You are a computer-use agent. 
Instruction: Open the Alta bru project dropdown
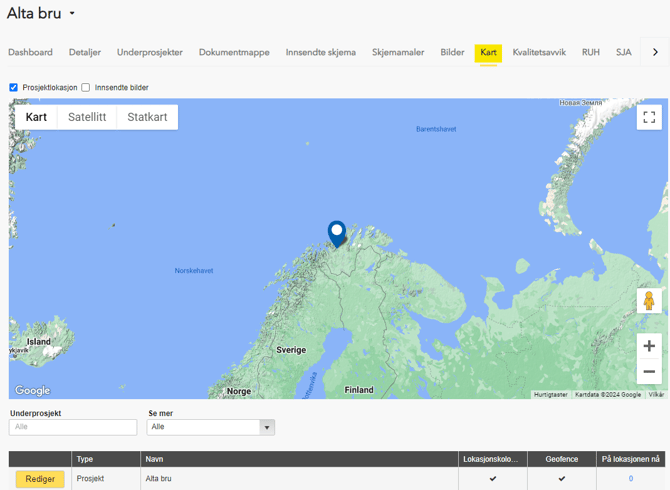point(72,14)
